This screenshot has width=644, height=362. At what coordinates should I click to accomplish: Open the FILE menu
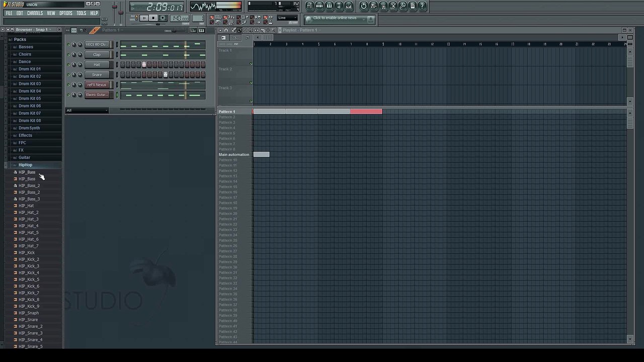click(x=9, y=13)
